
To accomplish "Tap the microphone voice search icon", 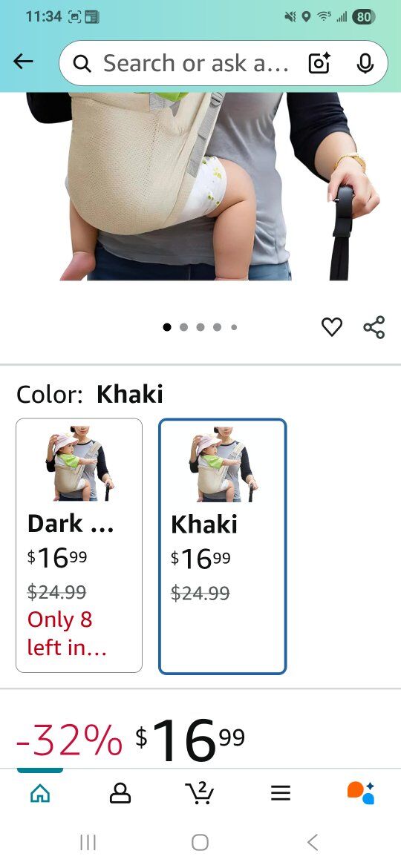I will (365, 63).
